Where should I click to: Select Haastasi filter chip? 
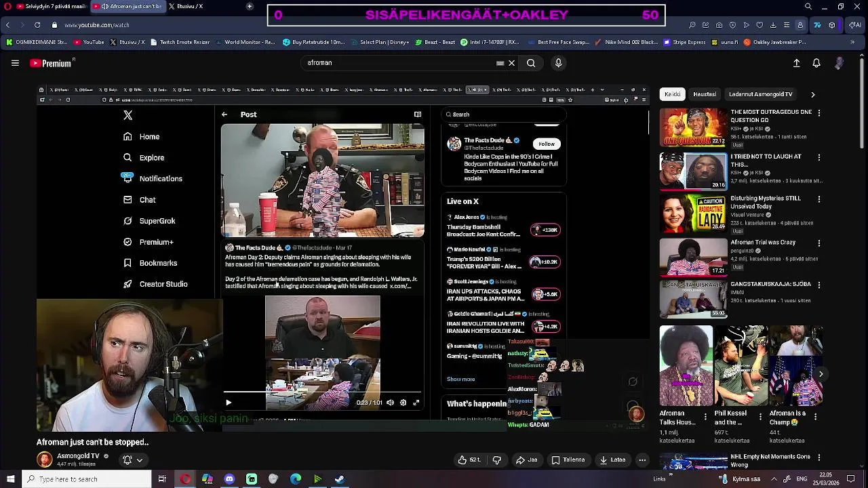tap(705, 94)
